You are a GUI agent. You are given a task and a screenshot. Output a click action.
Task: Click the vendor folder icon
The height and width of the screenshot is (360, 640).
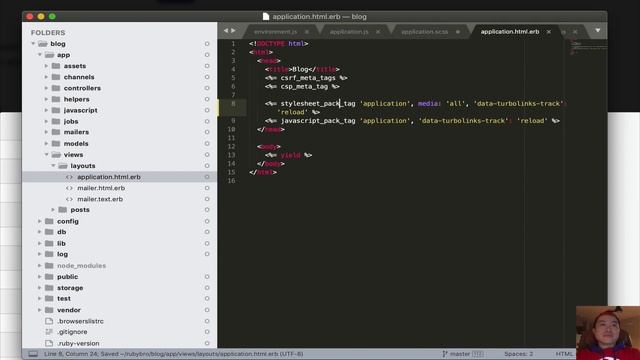49,310
